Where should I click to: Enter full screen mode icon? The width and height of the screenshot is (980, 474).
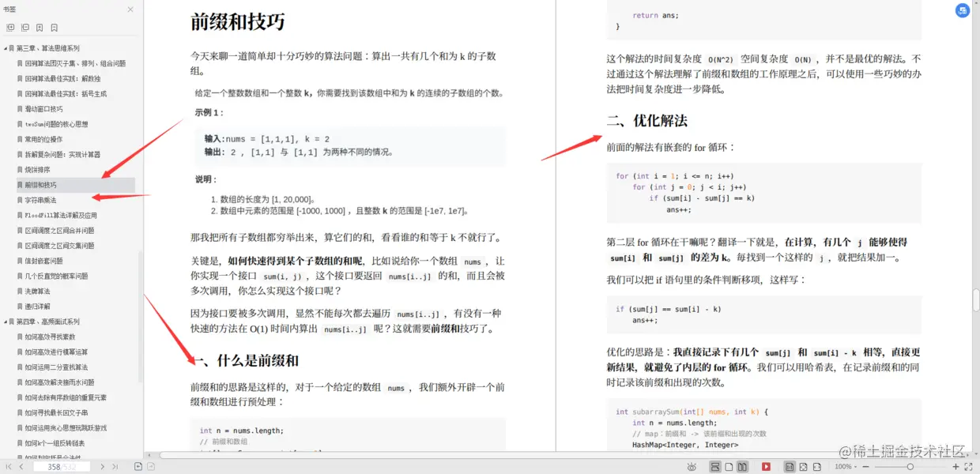pos(969,467)
